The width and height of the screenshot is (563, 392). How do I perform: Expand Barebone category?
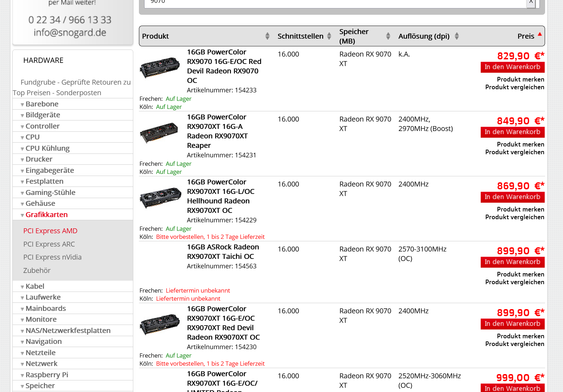point(42,104)
